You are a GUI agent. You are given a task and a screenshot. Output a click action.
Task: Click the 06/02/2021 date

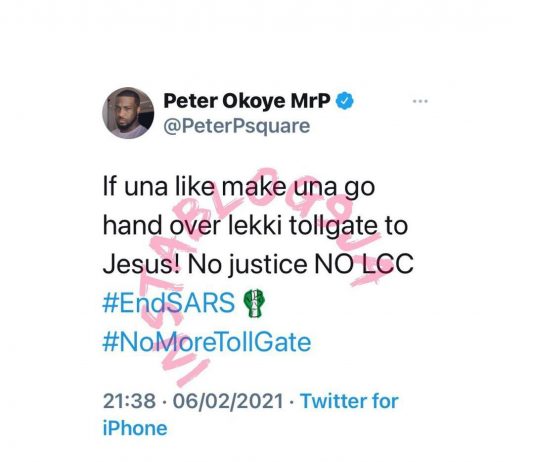[228, 401]
